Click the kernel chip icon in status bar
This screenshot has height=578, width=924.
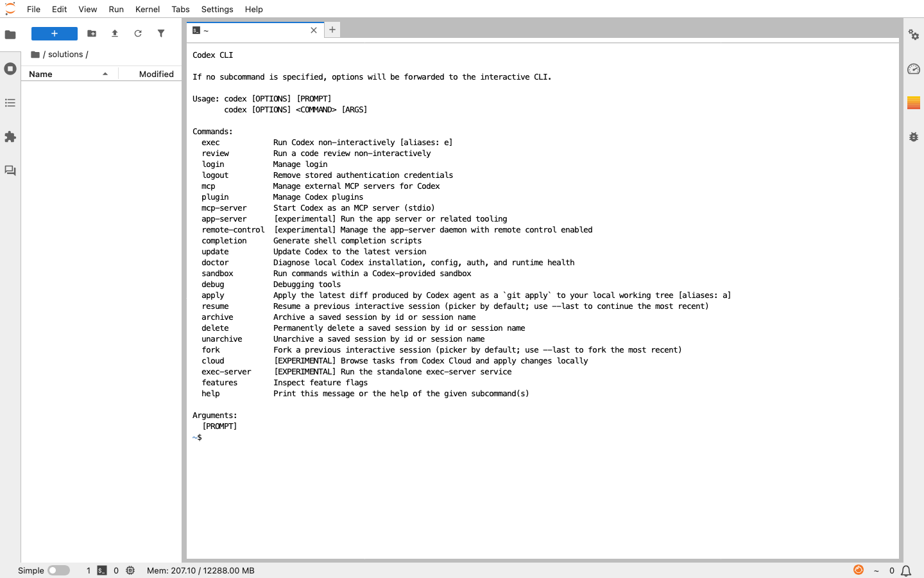[x=130, y=570]
